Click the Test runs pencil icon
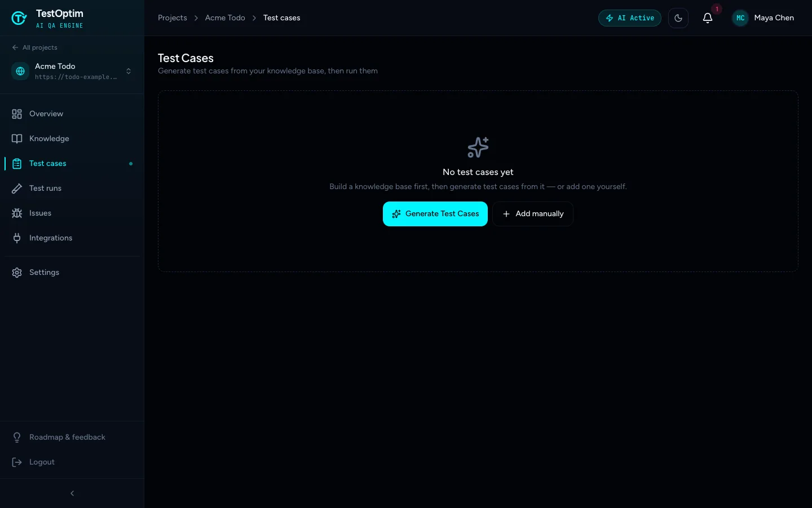Screen dimensions: 812x508 click(17, 189)
